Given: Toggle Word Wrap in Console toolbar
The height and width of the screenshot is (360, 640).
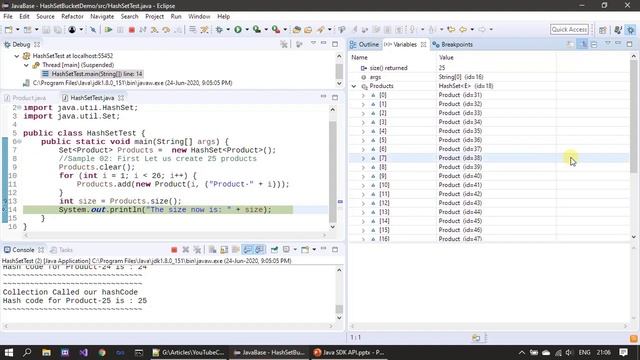Looking at the screenshot, I should tap(236, 249).
